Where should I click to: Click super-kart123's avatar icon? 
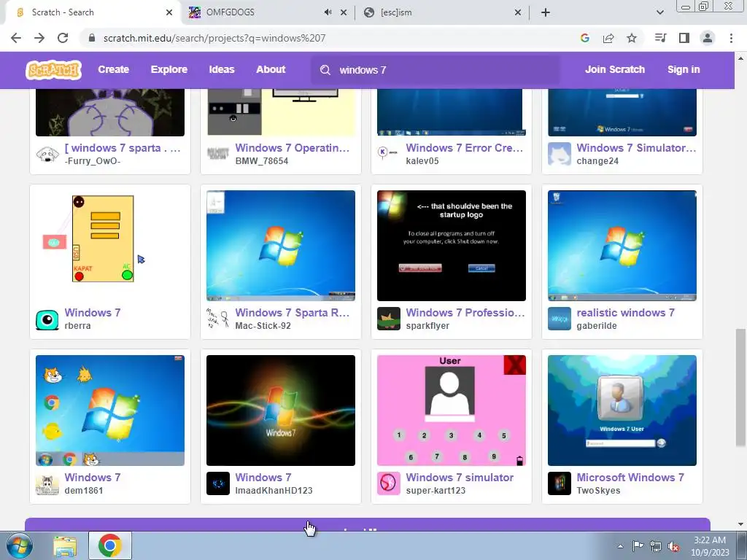pyautogui.click(x=388, y=484)
